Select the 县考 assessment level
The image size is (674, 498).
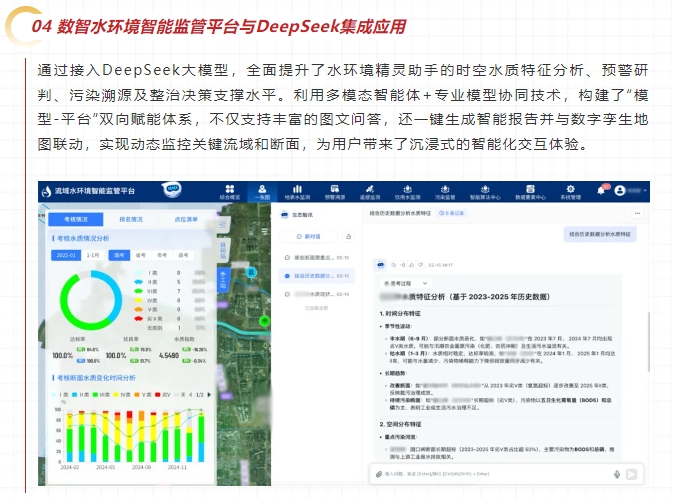[183, 255]
